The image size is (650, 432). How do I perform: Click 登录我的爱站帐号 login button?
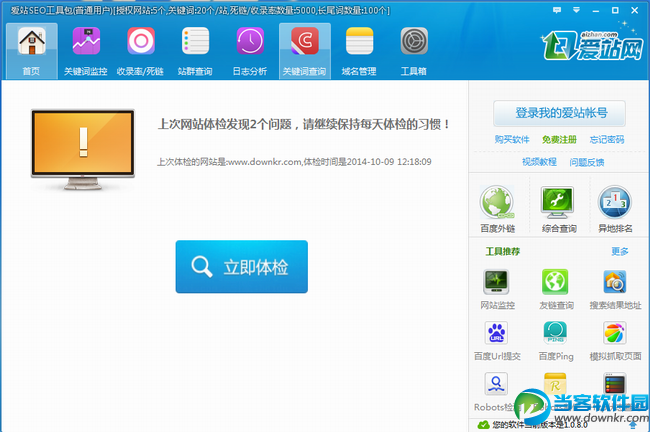pyautogui.click(x=559, y=113)
